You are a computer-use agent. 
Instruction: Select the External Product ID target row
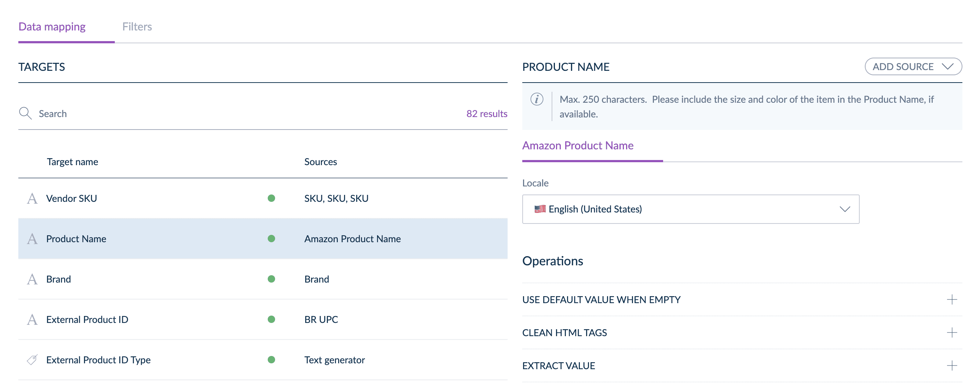[263, 319]
